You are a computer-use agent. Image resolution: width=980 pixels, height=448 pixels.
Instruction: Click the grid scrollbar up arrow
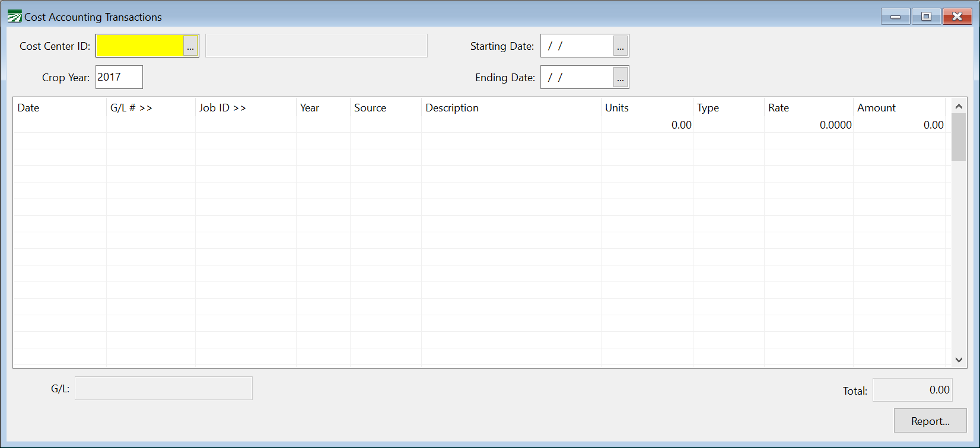(x=959, y=106)
